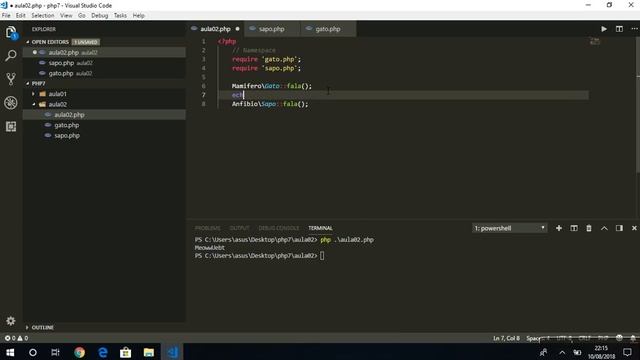Select the aula02.php editor tab
This screenshot has height=360, width=640.
(216, 29)
